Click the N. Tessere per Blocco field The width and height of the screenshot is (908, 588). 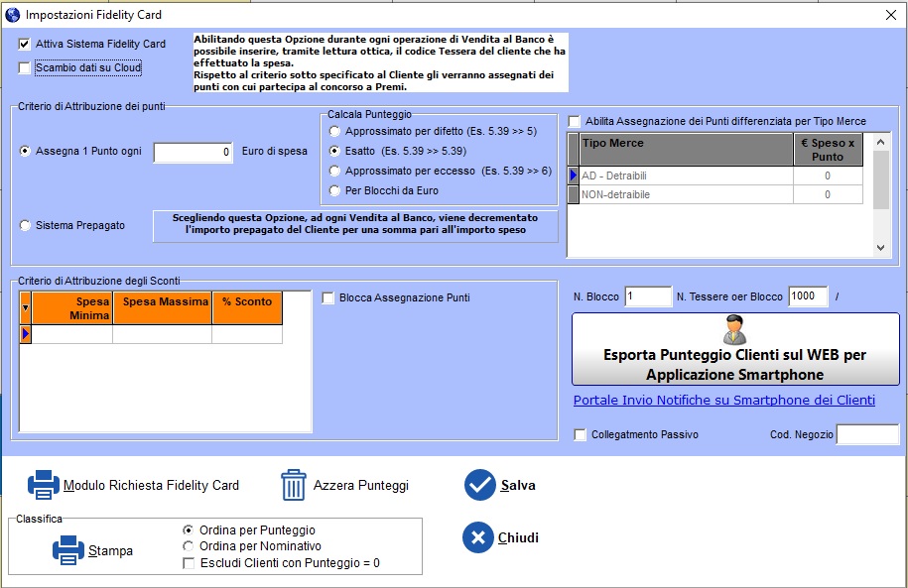click(x=808, y=296)
